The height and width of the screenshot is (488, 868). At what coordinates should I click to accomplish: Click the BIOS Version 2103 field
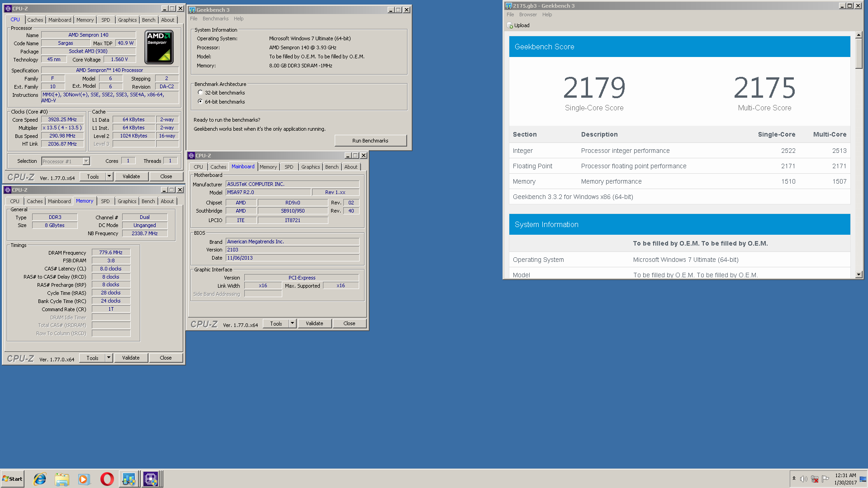pos(292,250)
